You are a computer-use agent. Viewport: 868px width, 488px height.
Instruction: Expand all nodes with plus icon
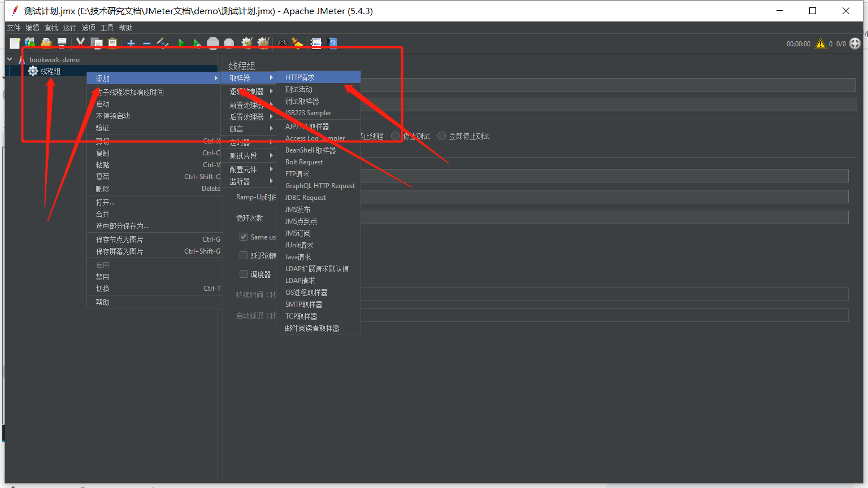pos(131,43)
